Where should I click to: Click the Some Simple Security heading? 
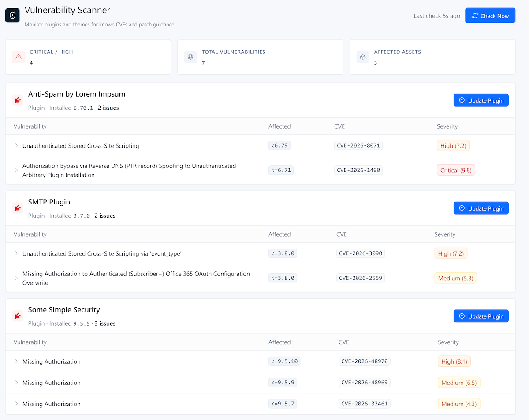(64, 309)
